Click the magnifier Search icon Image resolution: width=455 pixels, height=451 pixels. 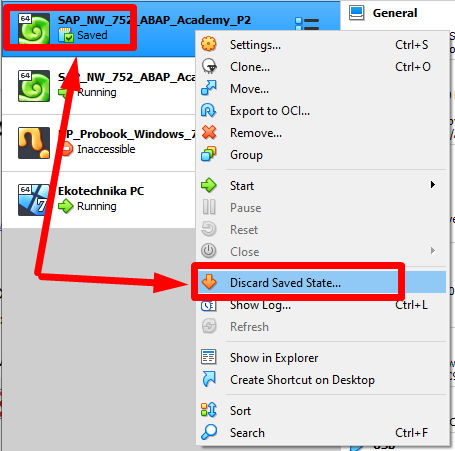[x=209, y=432]
